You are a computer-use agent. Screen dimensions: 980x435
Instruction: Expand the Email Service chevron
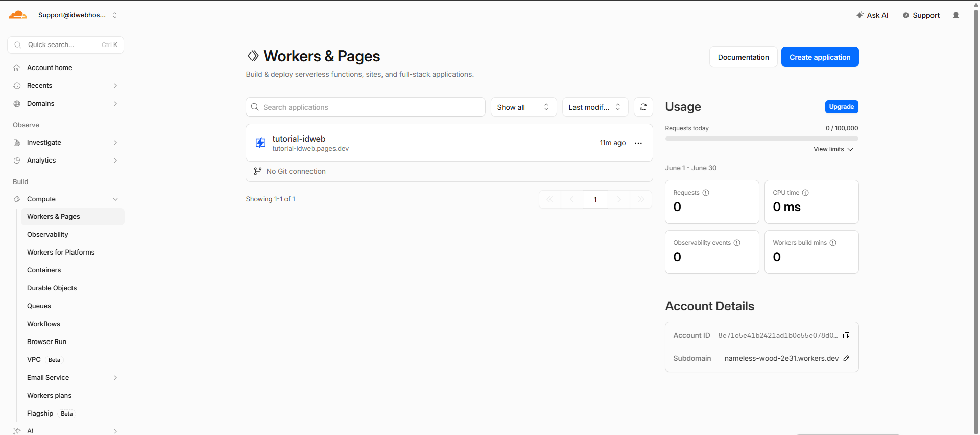[115, 378]
